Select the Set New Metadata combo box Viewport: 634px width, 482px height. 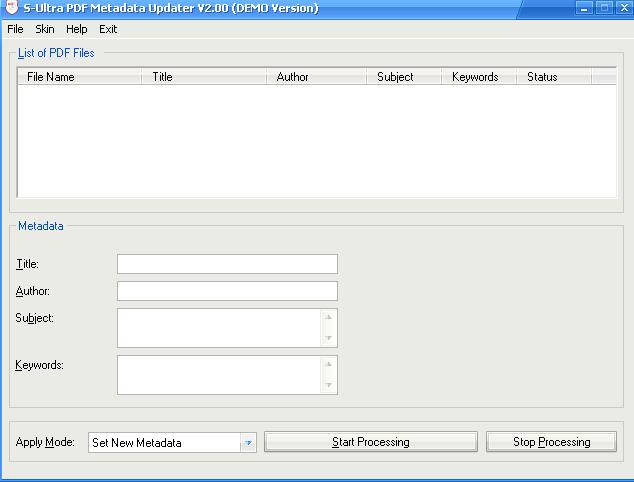pos(172,443)
